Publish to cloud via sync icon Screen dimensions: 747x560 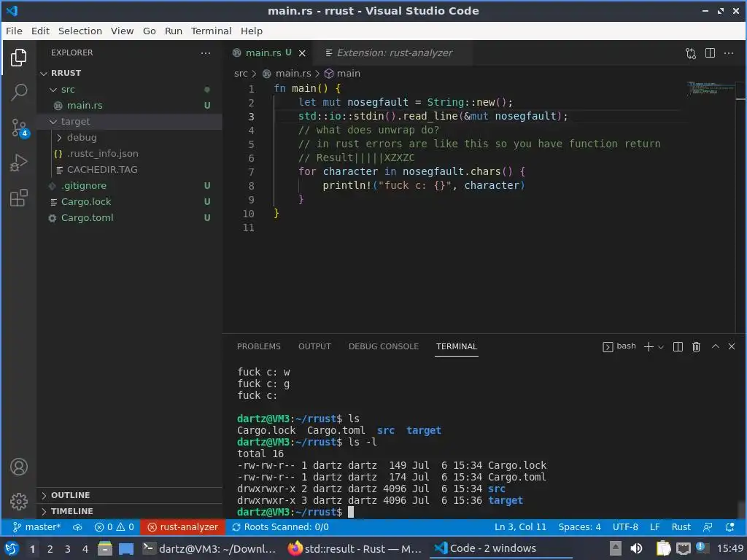tap(77, 527)
